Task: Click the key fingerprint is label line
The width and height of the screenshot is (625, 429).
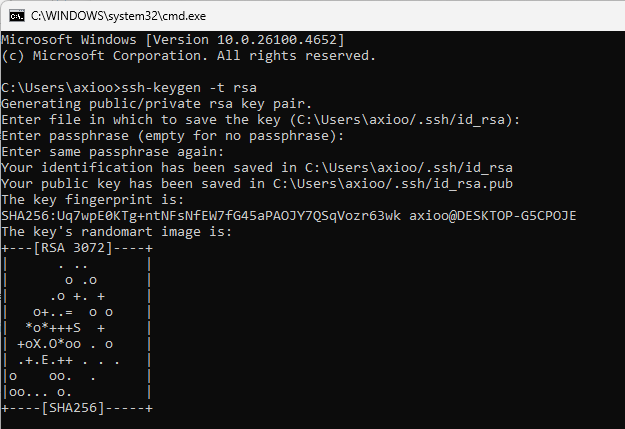Action: tap(92, 199)
